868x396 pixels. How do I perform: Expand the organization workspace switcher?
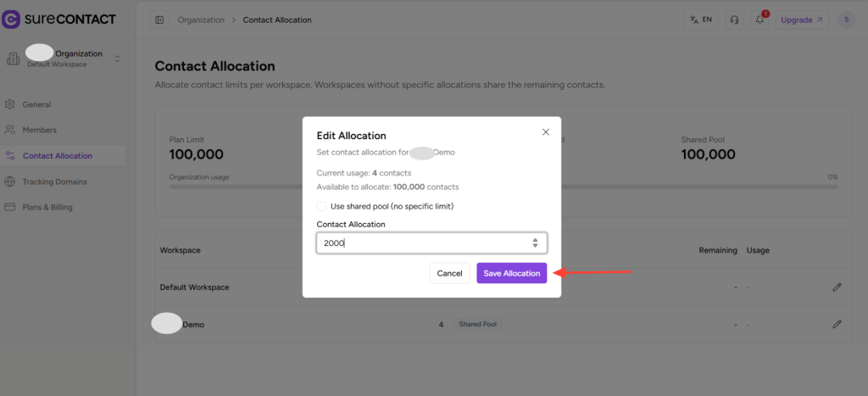point(117,59)
